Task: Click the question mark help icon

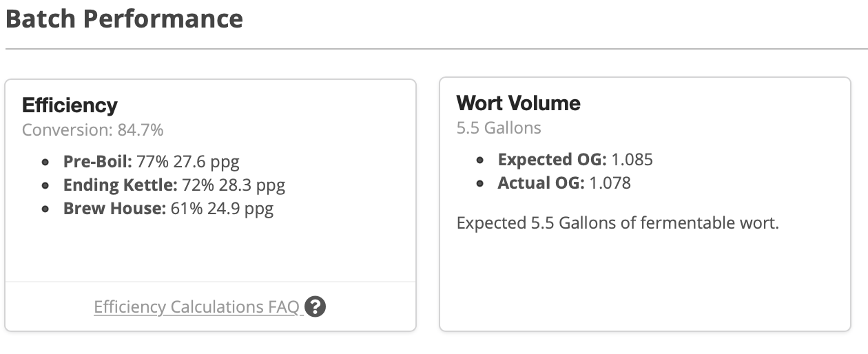Action: pos(315,306)
